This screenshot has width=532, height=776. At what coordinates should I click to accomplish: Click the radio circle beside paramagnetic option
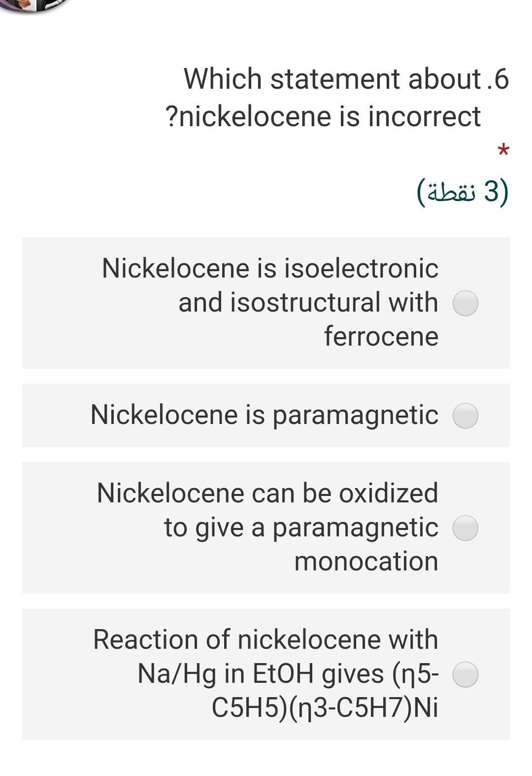[465, 415]
